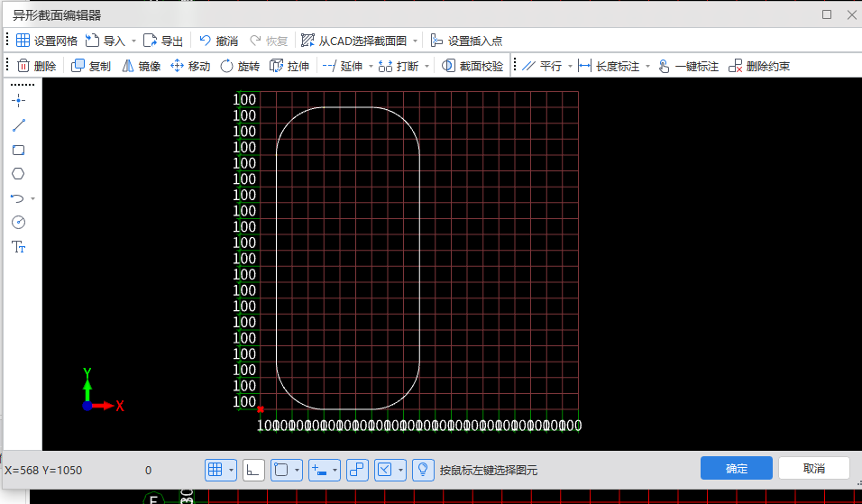Toggle the crossed-box snap button in status bar
The image size is (862, 504).
point(385,470)
